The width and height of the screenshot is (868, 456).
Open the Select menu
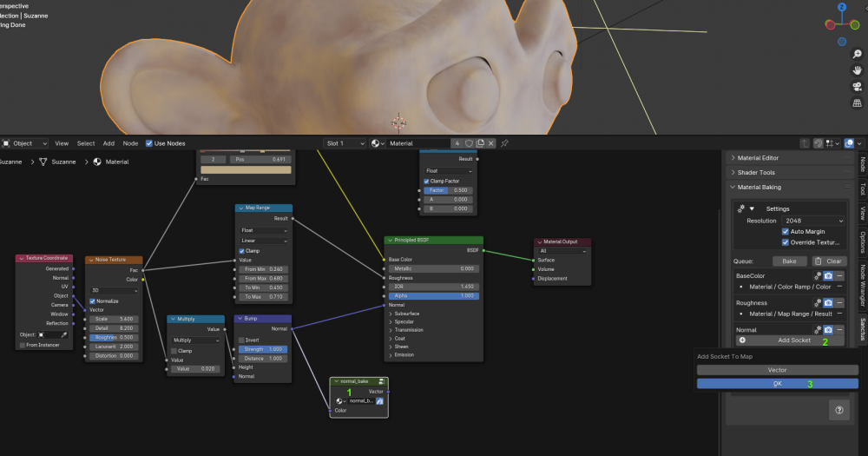[86, 143]
